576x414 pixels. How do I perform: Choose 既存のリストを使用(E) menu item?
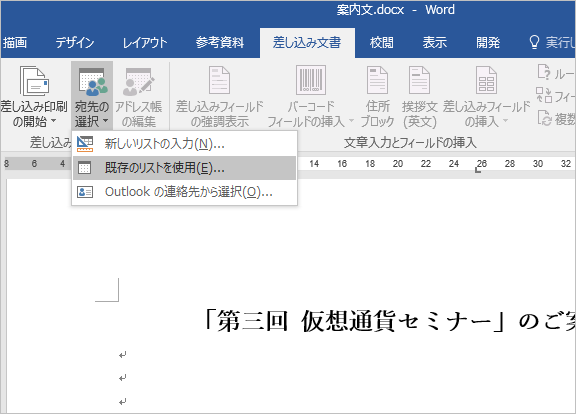tap(184, 168)
